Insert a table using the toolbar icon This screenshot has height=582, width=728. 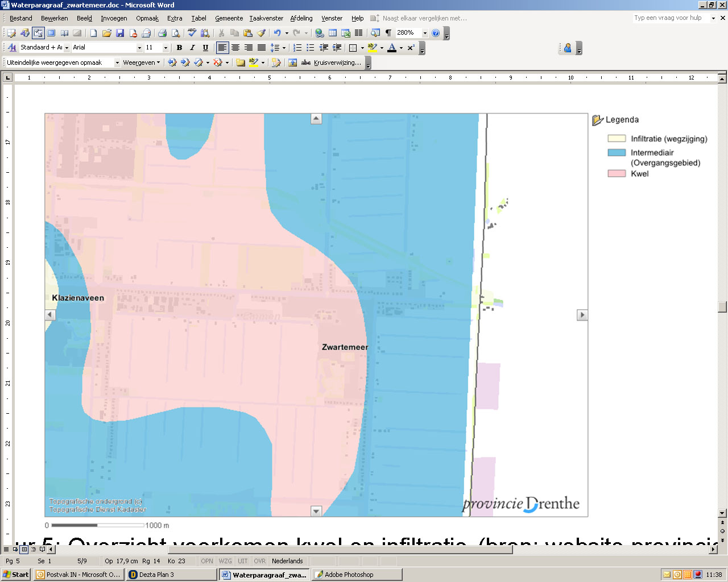point(333,33)
